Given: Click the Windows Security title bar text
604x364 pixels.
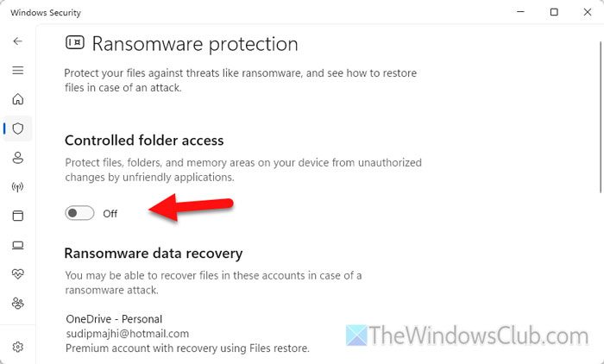Looking at the screenshot, I should (x=40, y=12).
